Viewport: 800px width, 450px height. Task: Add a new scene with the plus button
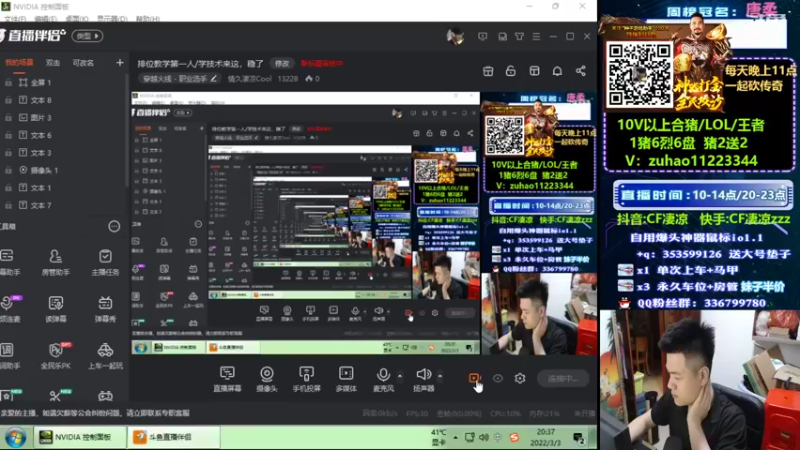coord(119,63)
